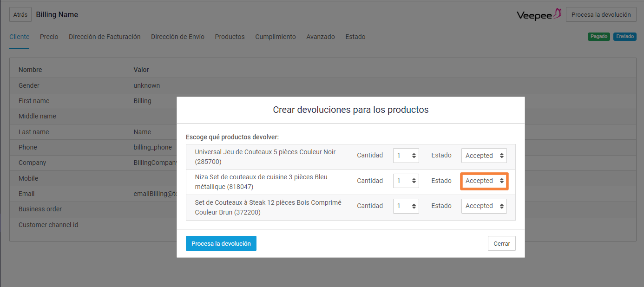Open Estado dropdown for Niza Set de couteaux

point(484,181)
